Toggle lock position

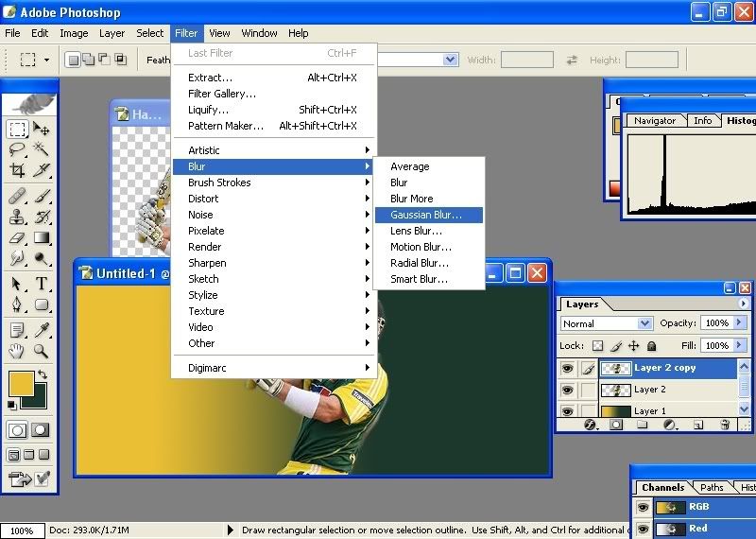pos(633,345)
